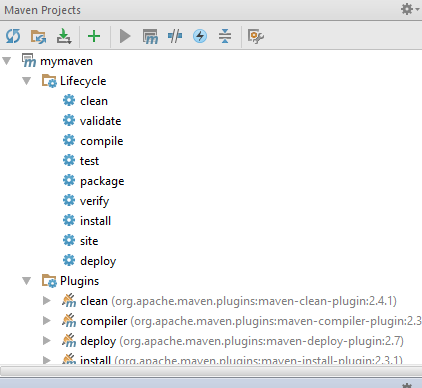Screen dimensions: 422x388
Task: Select the verify lifecycle phase
Action: (94, 201)
